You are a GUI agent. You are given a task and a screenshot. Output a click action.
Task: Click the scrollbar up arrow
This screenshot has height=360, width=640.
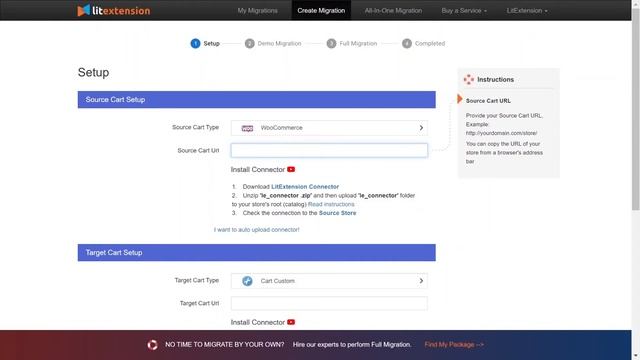636,3
